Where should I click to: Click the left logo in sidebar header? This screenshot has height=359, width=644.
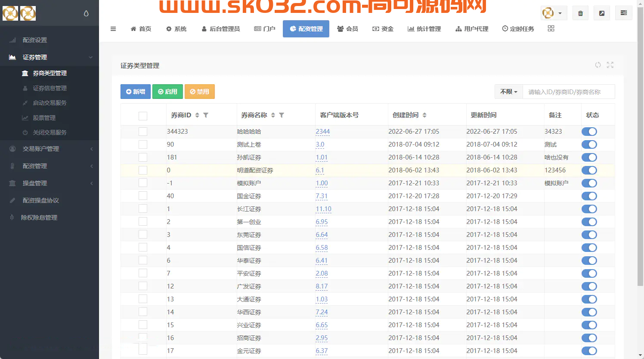pyautogui.click(x=10, y=13)
